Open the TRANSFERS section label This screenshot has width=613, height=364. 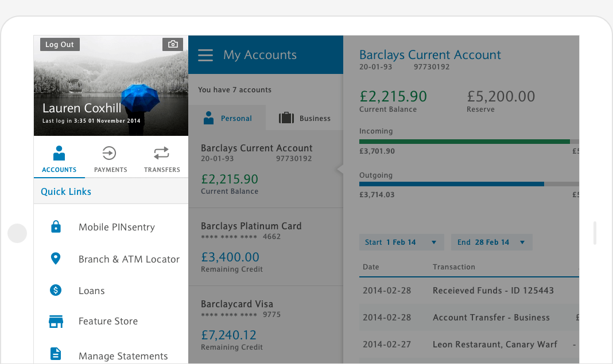[x=162, y=170]
